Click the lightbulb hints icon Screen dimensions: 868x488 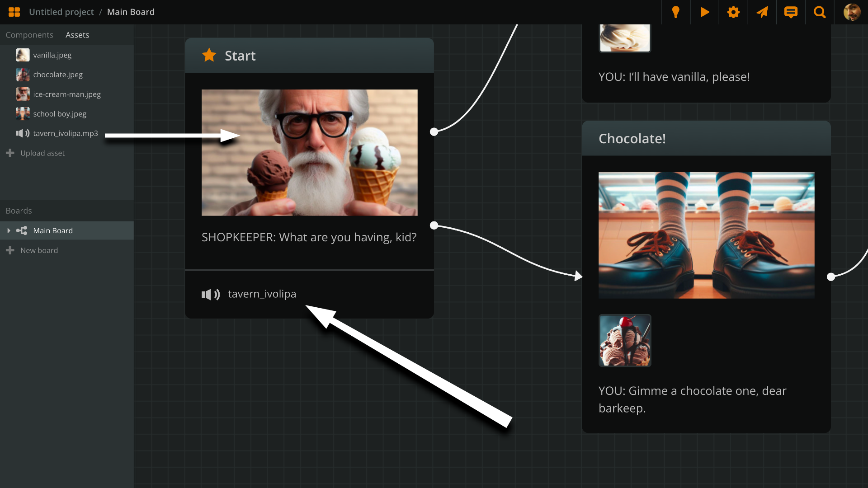675,12
